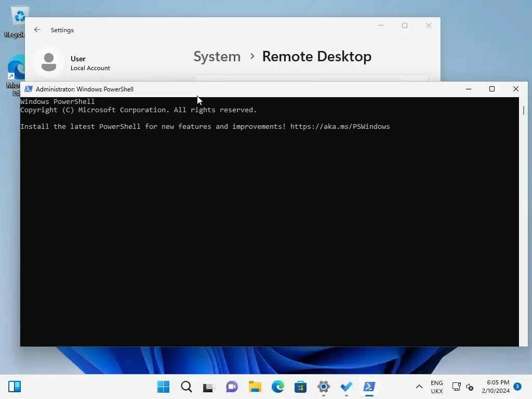Screen dimensions: 532x399
Task: Close the Administrator PowerShell window
Action: point(516,89)
